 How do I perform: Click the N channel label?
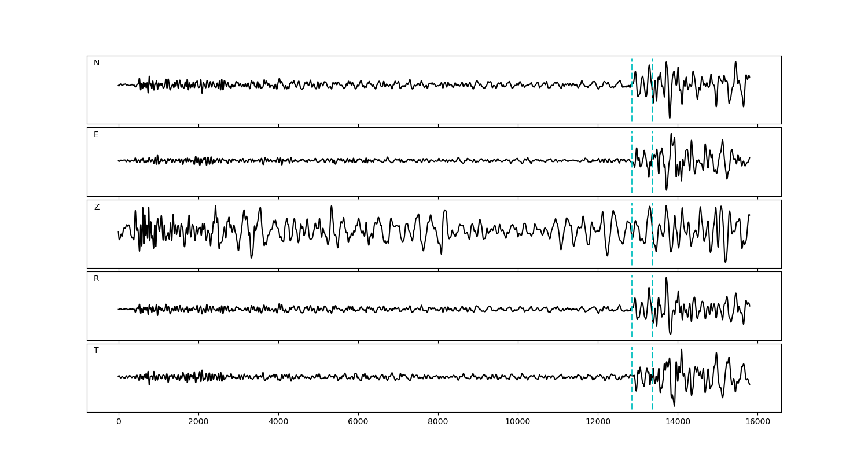click(x=97, y=63)
